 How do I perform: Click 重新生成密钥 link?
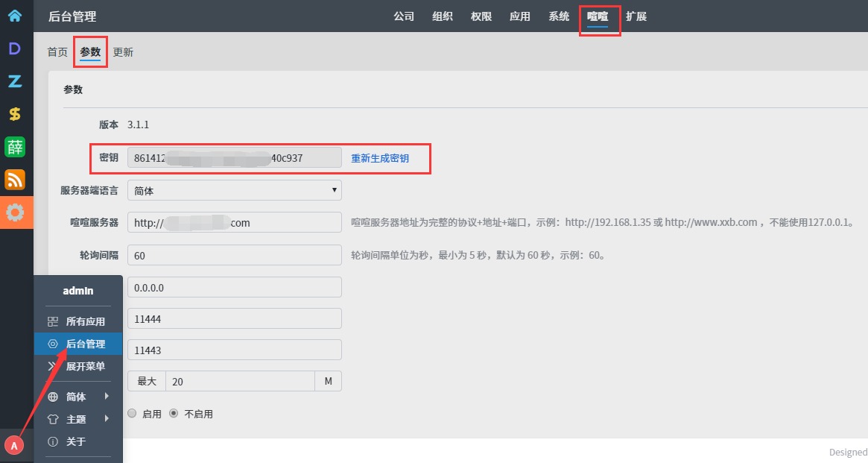pyautogui.click(x=380, y=158)
